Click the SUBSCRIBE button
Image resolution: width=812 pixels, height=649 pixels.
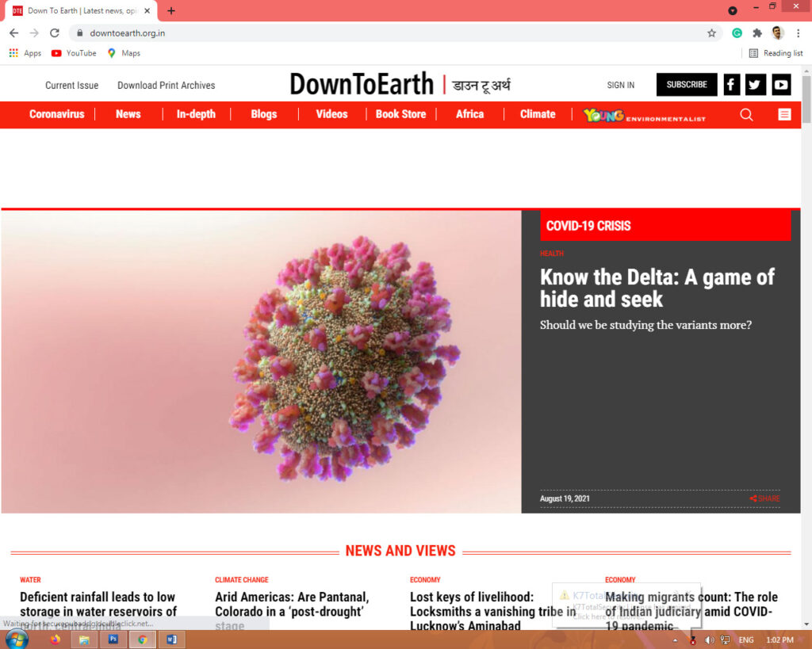coord(687,84)
